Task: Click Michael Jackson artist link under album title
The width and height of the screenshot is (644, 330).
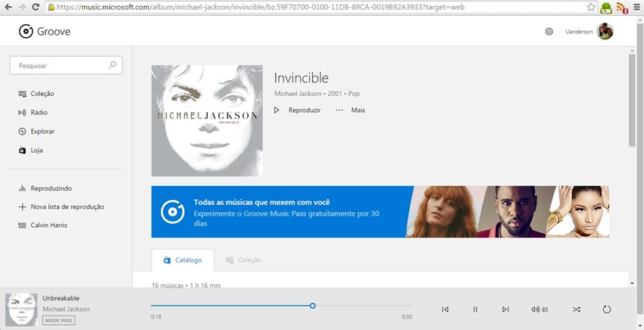Action: tap(299, 94)
